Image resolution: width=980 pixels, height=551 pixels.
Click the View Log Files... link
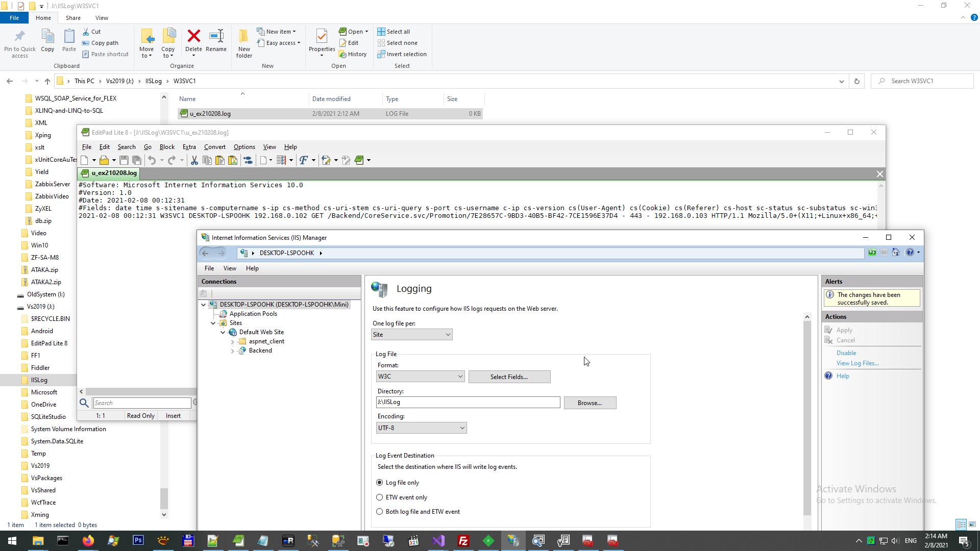[x=857, y=363]
